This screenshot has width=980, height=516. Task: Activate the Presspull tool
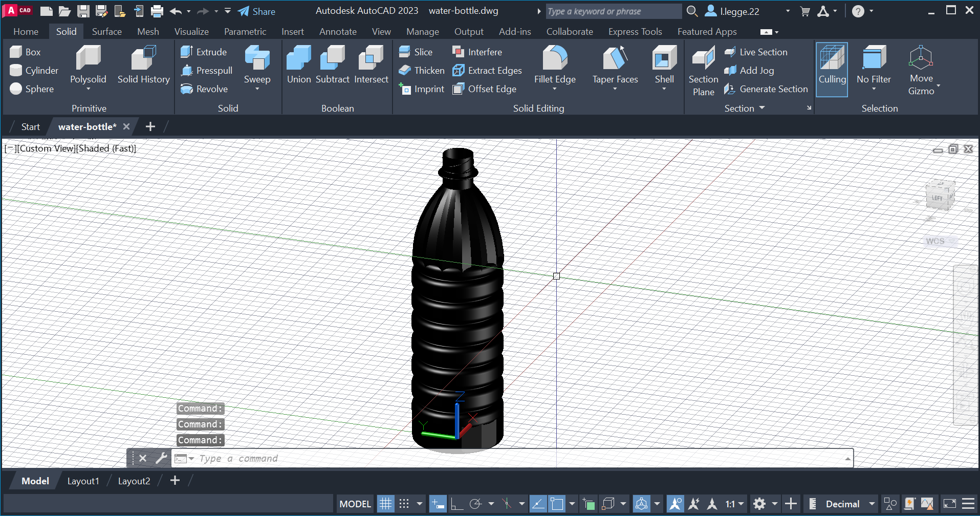coord(207,70)
